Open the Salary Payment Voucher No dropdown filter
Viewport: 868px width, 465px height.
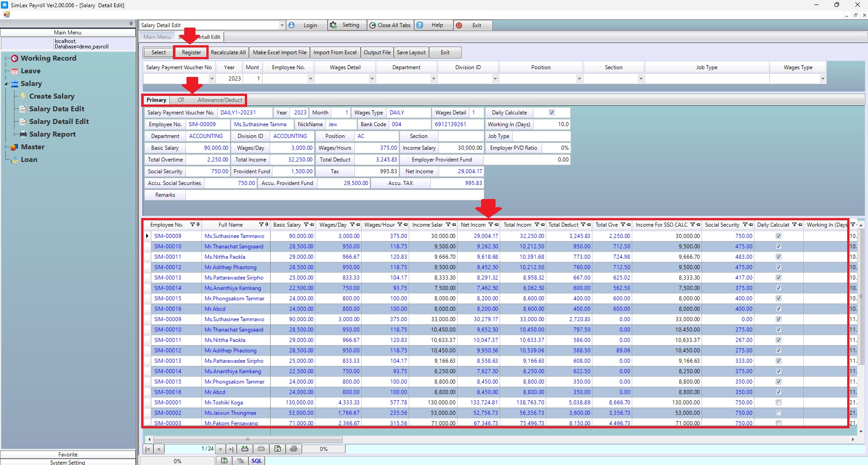click(x=211, y=79)
